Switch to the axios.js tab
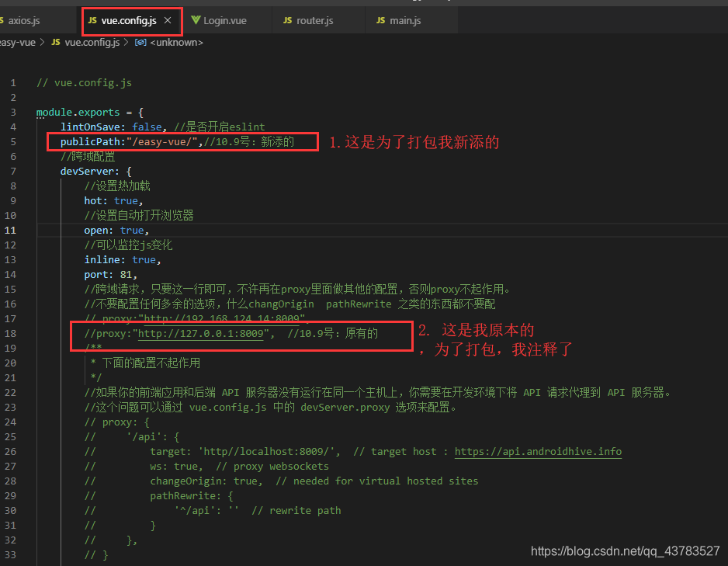 23,20
